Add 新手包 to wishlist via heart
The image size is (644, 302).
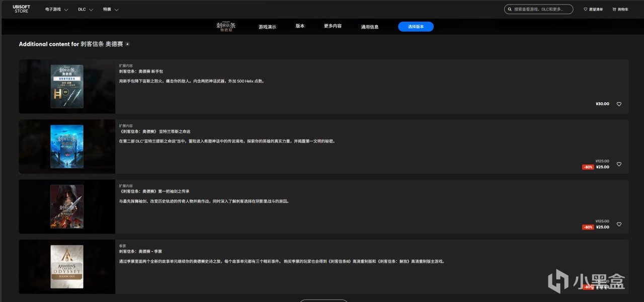coord(619,104)
